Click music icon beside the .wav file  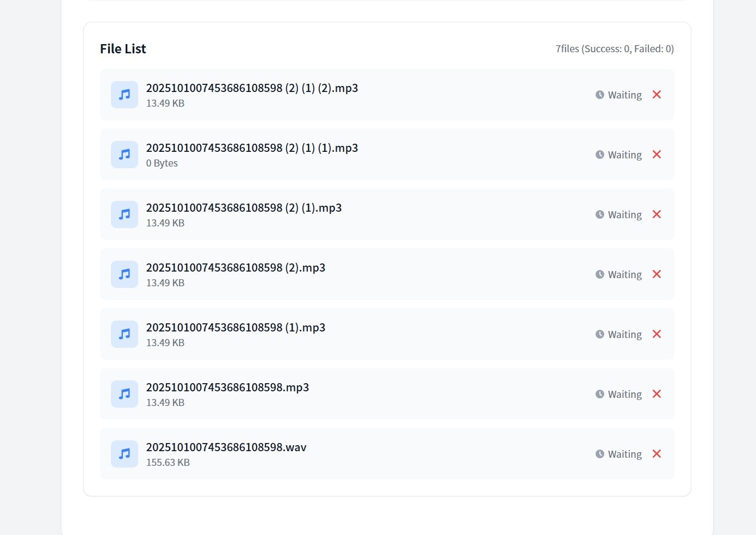click(125, 454)
